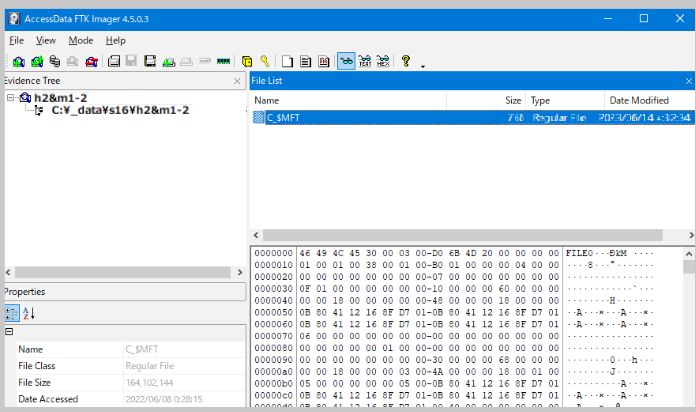The width and height of the screenshot is (696, 412).
Task: Open the File menu
Action: 16,41
